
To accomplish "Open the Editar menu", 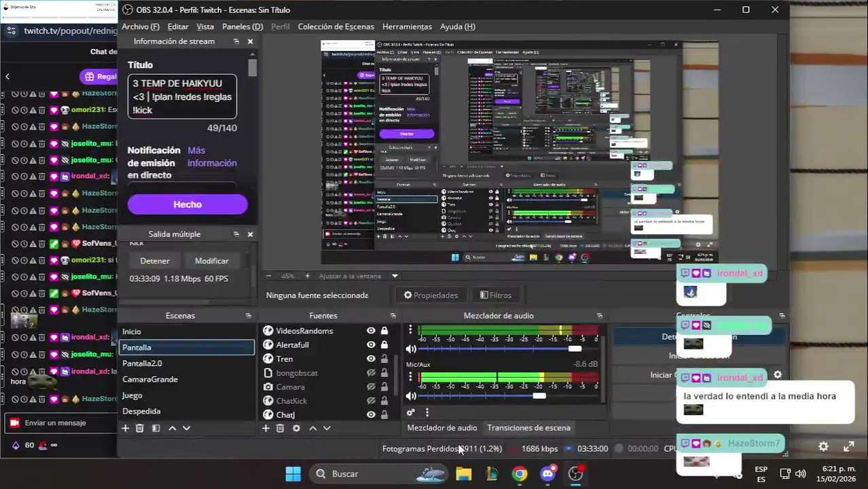I will coord(178,26).
